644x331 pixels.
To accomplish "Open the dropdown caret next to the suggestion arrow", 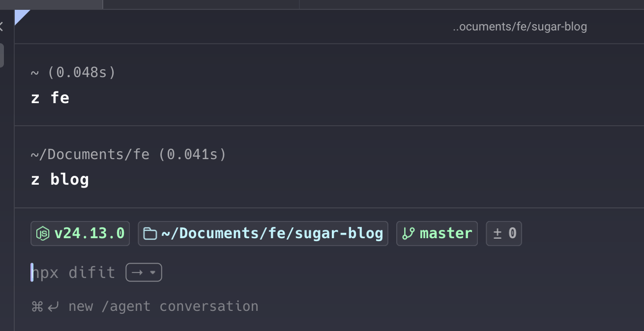I will click(153, 273).
